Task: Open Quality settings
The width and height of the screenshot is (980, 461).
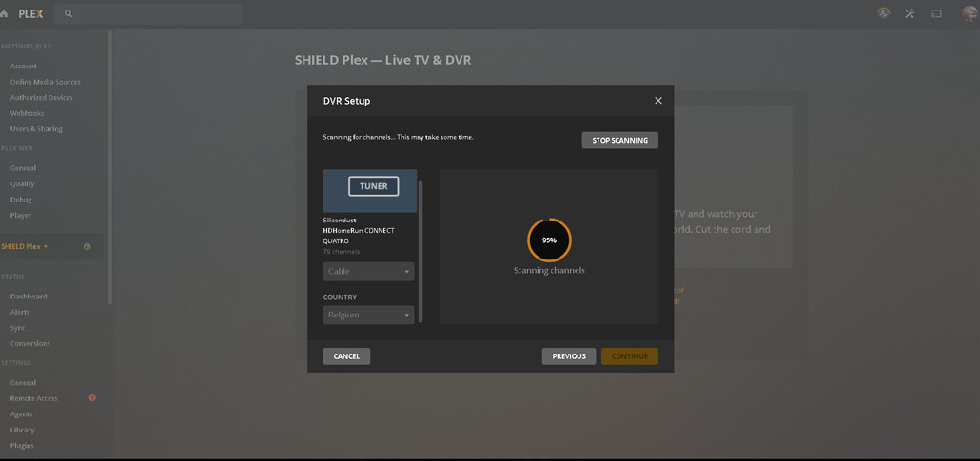Action: coord(23,183)
